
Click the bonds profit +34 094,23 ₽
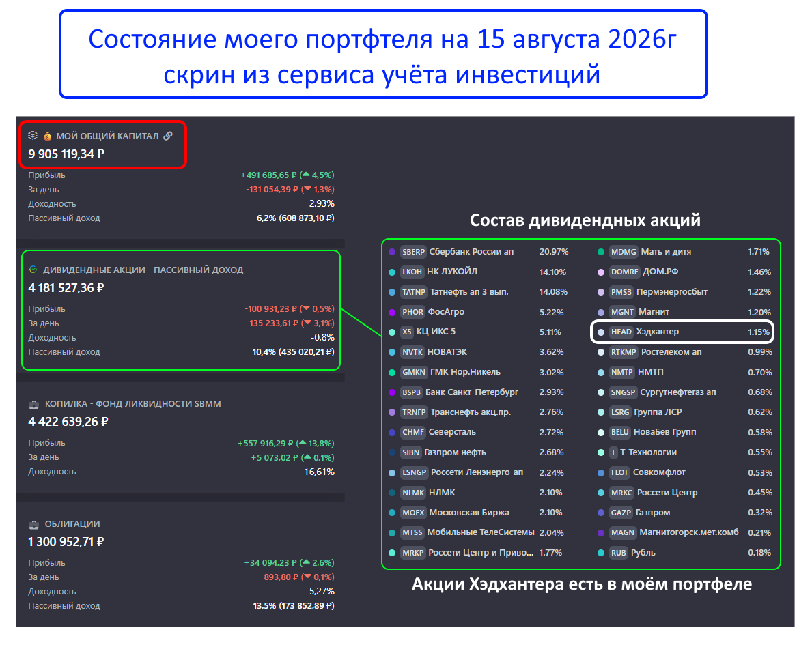pos(270,562)
